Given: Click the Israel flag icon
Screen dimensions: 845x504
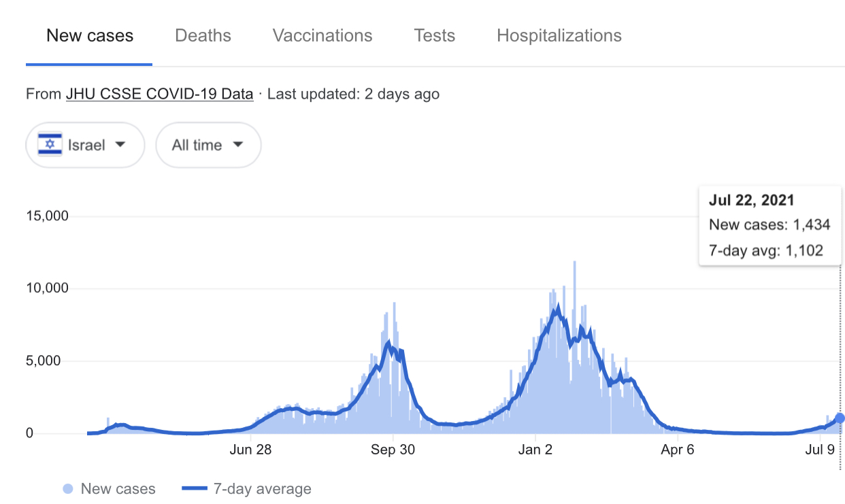Looking at the screenshot, I should coord(50,145).
